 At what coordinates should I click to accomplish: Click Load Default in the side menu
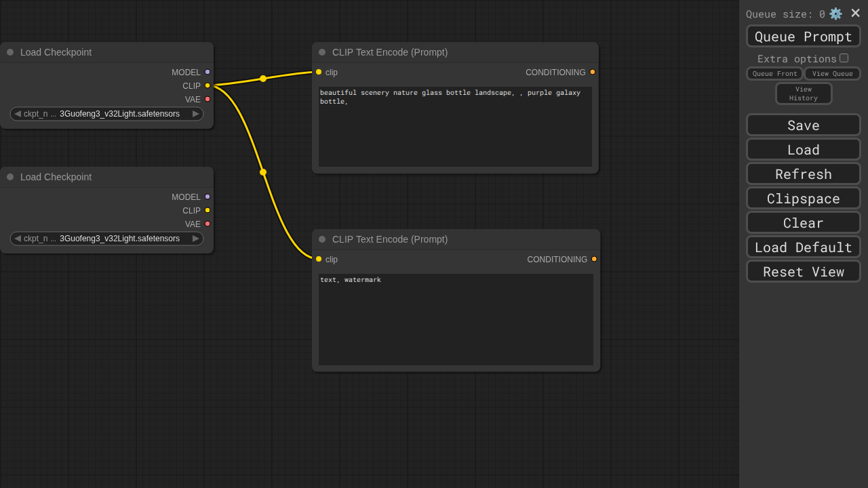click(x=804, y=247)
